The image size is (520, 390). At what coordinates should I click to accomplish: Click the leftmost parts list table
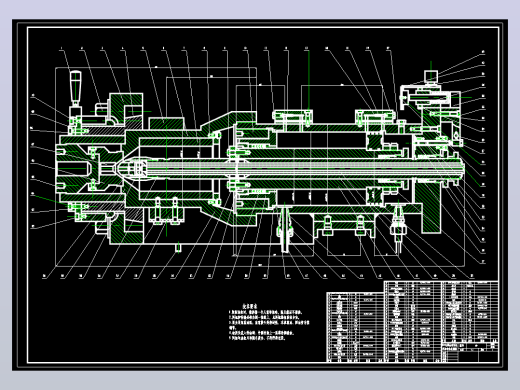point(355,327)
